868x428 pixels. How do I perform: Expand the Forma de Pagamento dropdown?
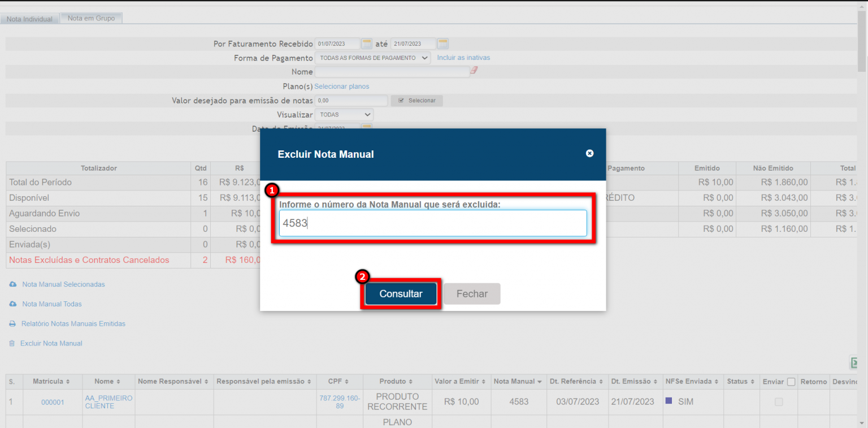(372, 58)
